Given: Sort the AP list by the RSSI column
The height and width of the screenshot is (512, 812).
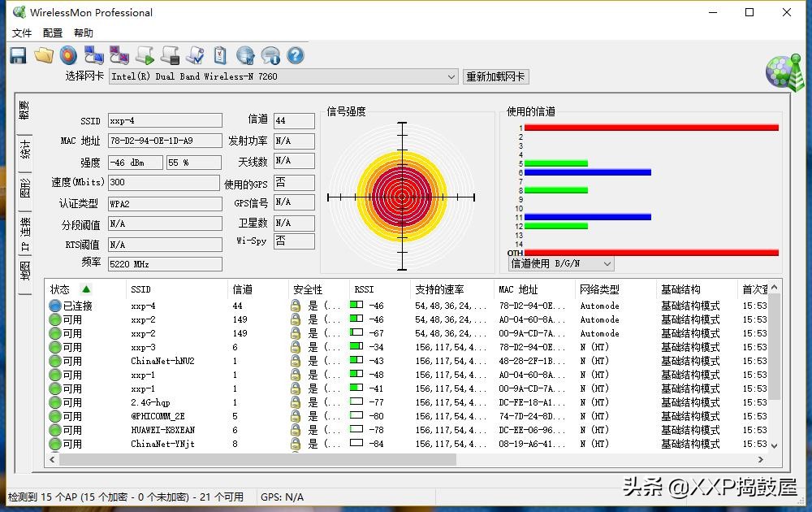Looking at the screenshot, I should click(x=365, y=289).
